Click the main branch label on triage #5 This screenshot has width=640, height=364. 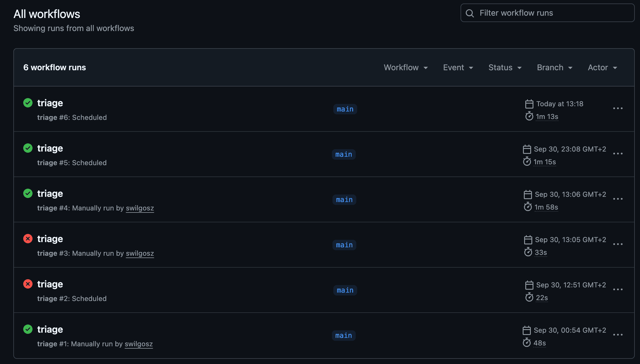344,154
